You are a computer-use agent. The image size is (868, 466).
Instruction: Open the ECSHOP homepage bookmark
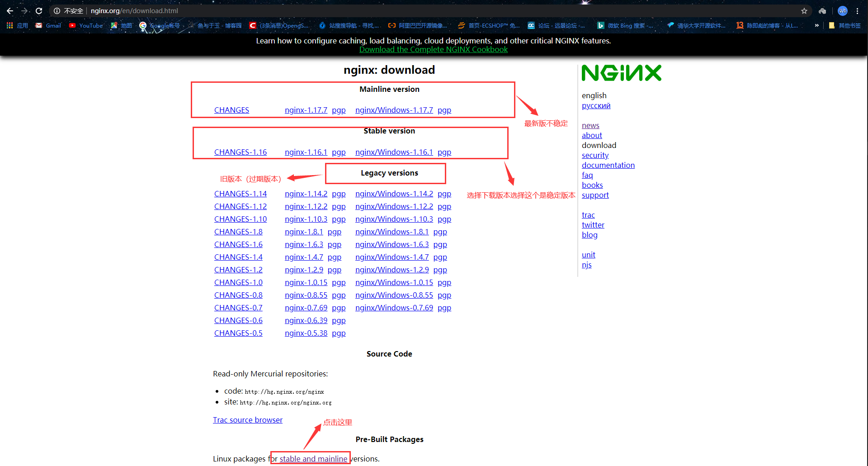click(x=489, y=25)
